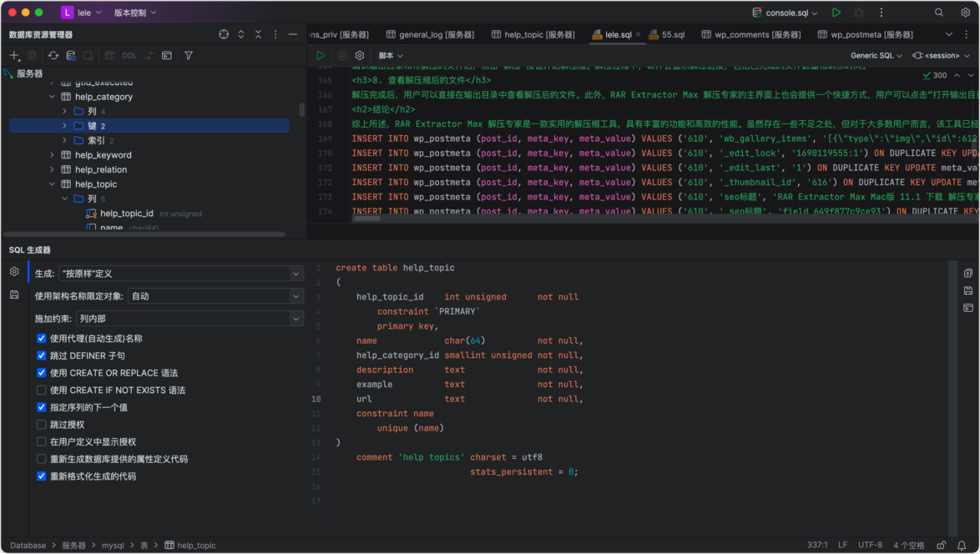Enable 重新生成数据库提供的属性定义代码
This screenshot has width=980, height=554.
coord(41,459)
